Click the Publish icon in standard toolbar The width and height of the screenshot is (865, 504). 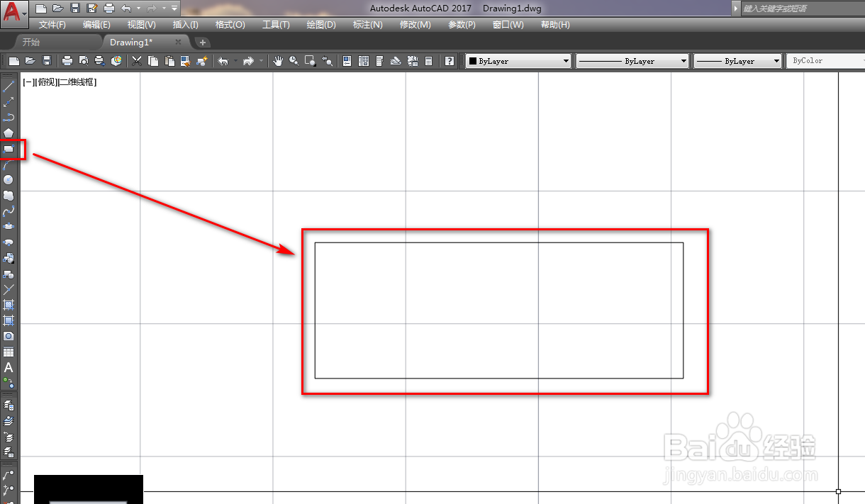(100, 61)
